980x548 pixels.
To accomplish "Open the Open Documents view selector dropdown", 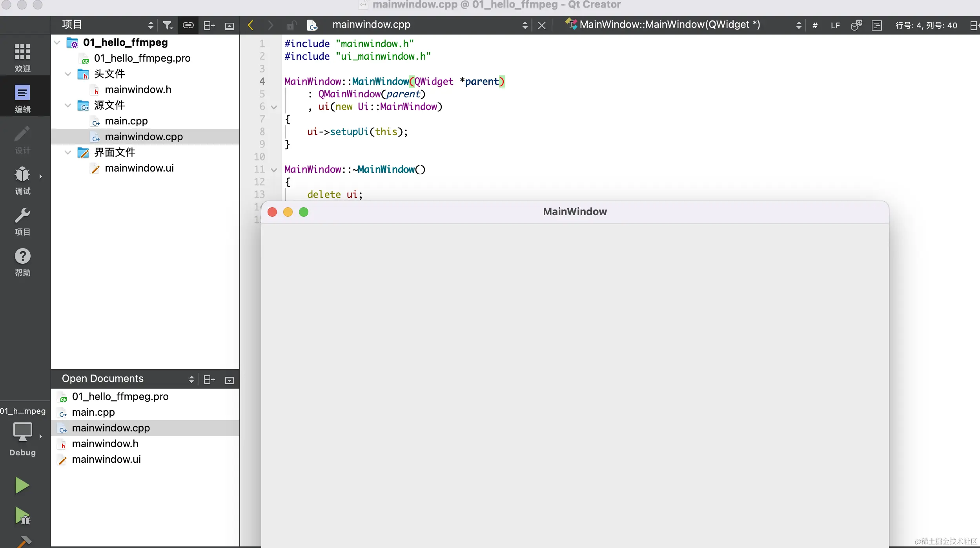I will [x=191, y=379].
